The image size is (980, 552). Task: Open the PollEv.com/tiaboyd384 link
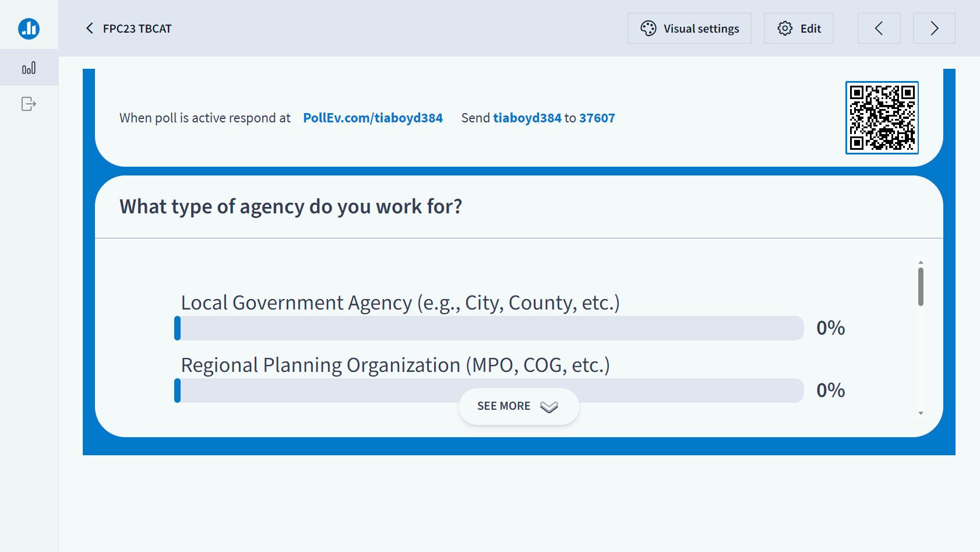click(373, 118)
